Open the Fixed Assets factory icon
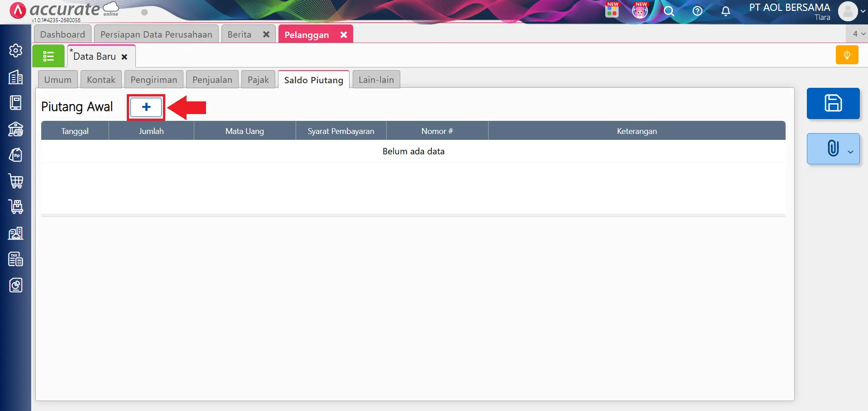Screen dimensions: 868x411 [x=16, y=233]
